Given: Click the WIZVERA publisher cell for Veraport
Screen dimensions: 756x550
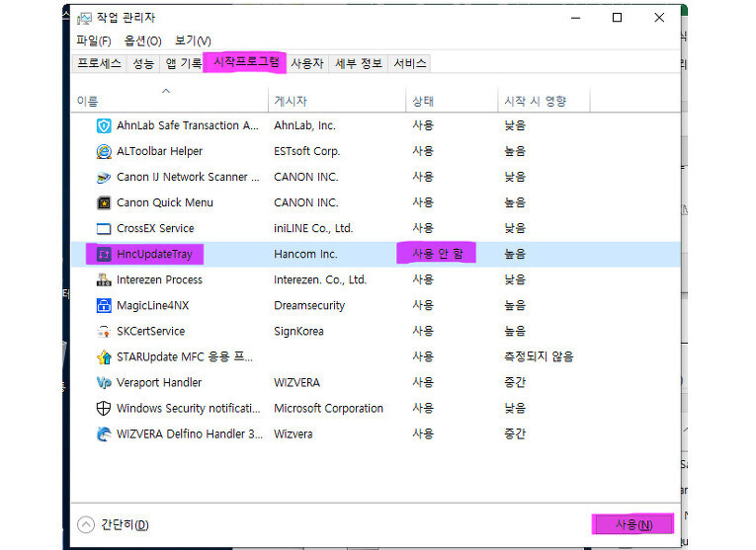Looking at the screenshot, I should (297, 383).
